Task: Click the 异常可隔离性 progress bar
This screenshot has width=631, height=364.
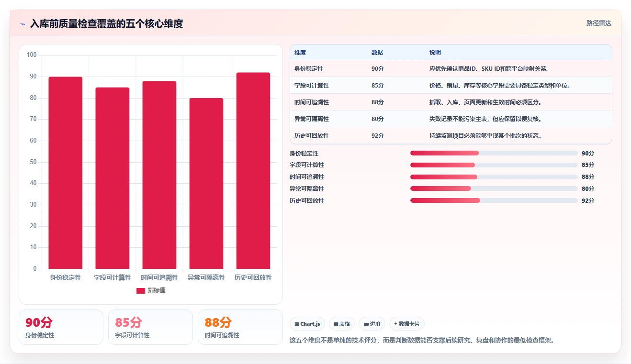Action: (494, 188)
